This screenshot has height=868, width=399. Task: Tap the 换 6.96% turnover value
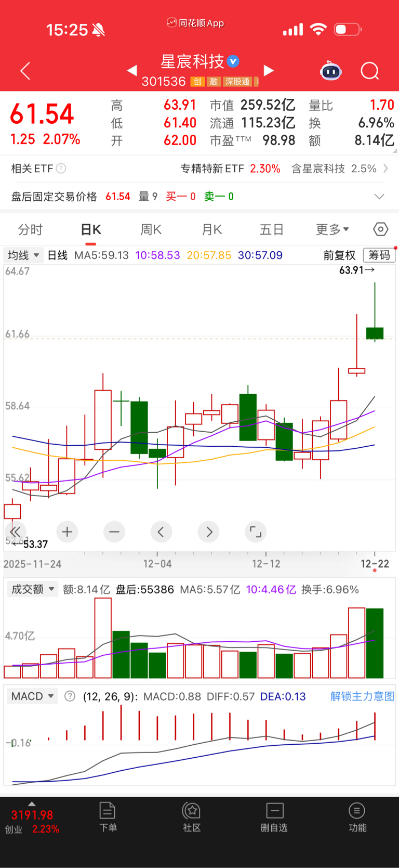coord(376,123)
